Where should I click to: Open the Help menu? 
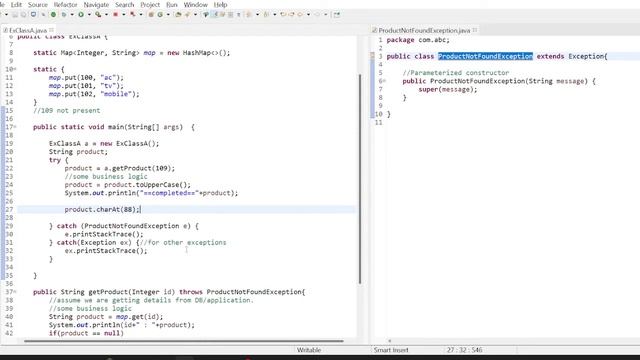pyautogui.click(x=220, y=5)
